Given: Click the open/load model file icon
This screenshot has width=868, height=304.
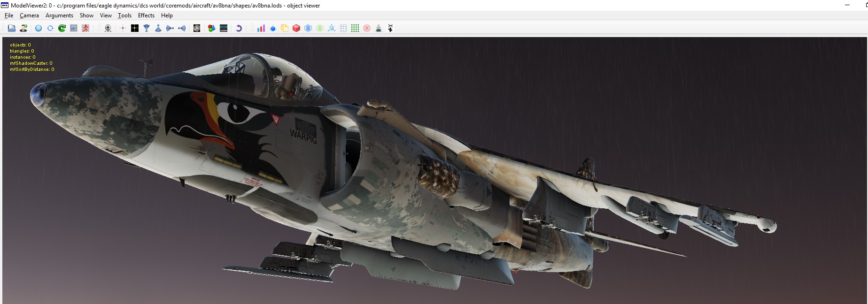Looking at the screenshot, I should (x=12, y=28).
